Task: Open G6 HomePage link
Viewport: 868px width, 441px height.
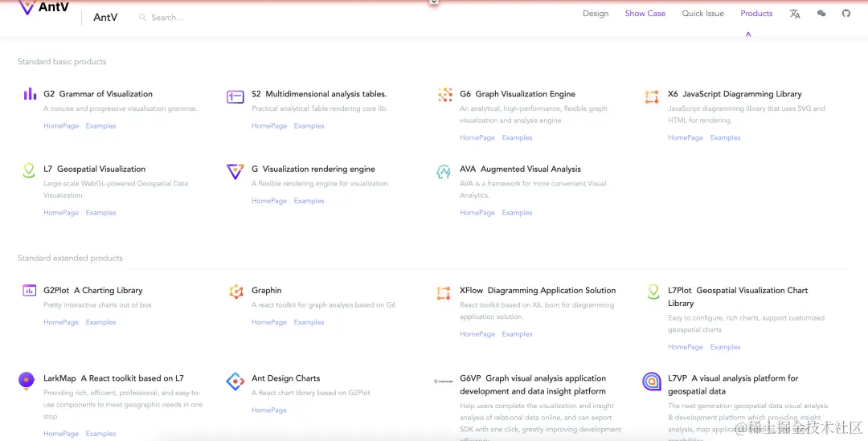Action: [477, 137]
